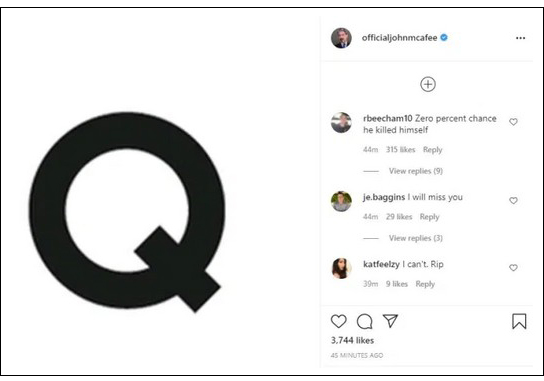544x381 pixels.
Task: Reply to katfeelzy's comment
Action: tap(425, 284)
